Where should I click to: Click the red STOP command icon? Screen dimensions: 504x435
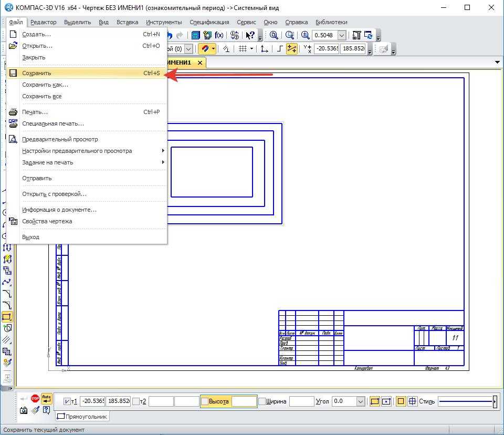point(35,399)
